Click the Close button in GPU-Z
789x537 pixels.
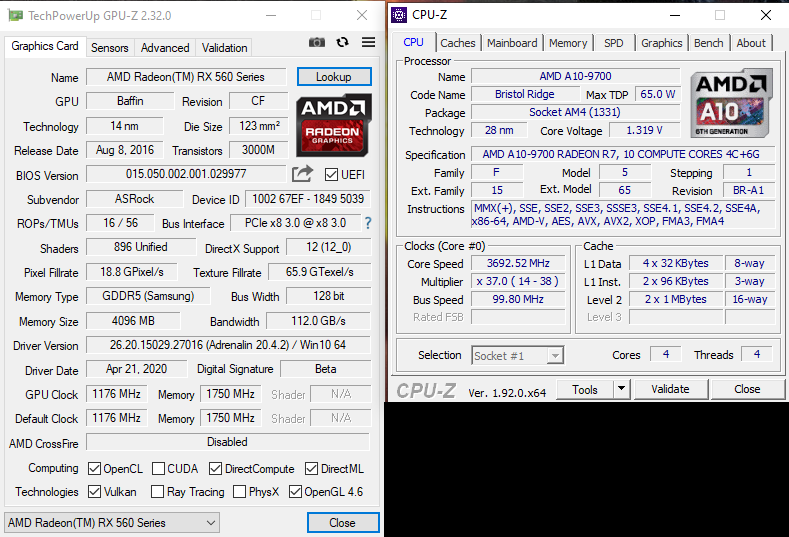click(x=343, y=522)
